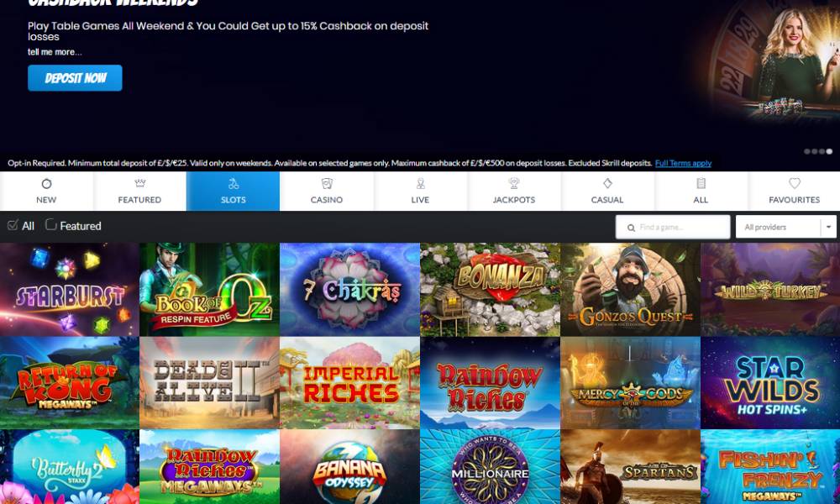Screen dimensions: 840x504
Task: Click the magnifier icon in game search
Action: (x=631, y=228)
